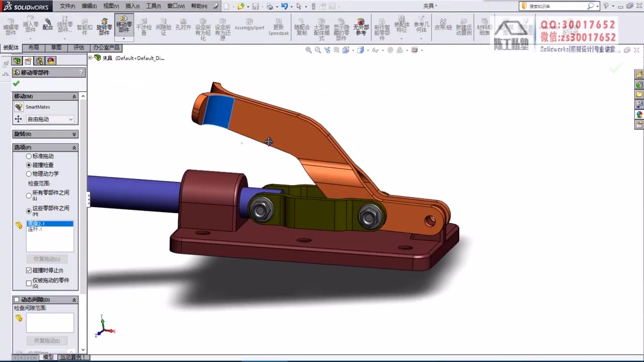644x362 pixels.
Task: Open the dropdown arrow below 移动零部件
Action: [x=124, y=38]
